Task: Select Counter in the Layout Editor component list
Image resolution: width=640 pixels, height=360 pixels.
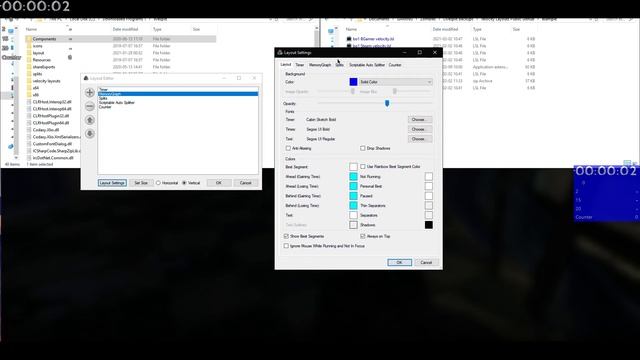Action: (178, 107)
